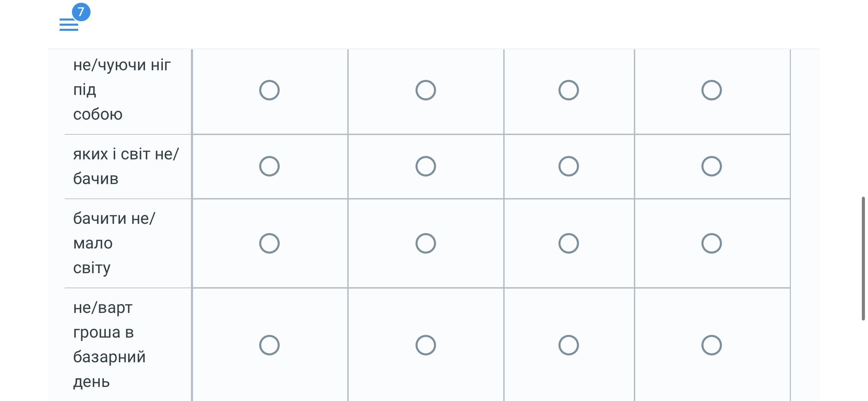The image size is (868, 401).
Task: Click the vertical scrollbar thumb on the right
Action: 864,258
